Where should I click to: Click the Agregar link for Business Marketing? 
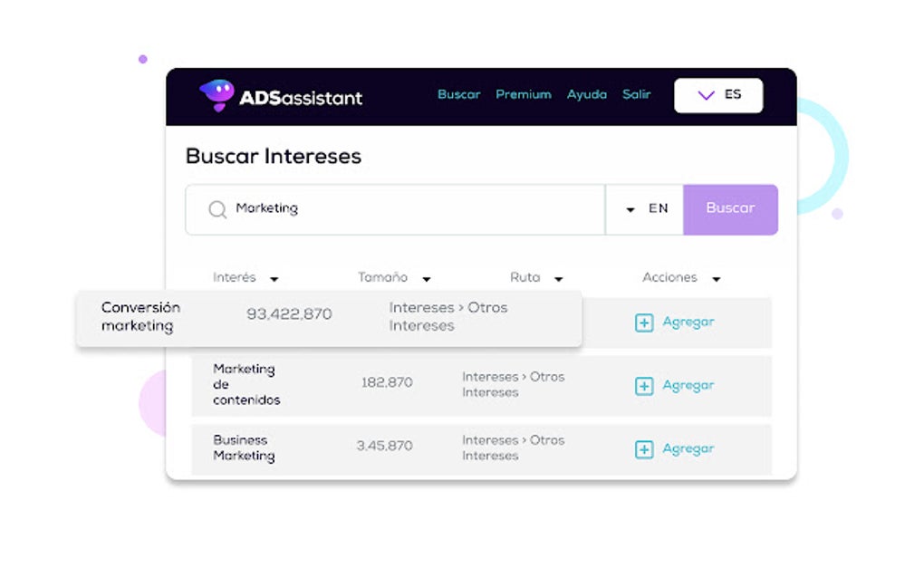click(688, 448)
